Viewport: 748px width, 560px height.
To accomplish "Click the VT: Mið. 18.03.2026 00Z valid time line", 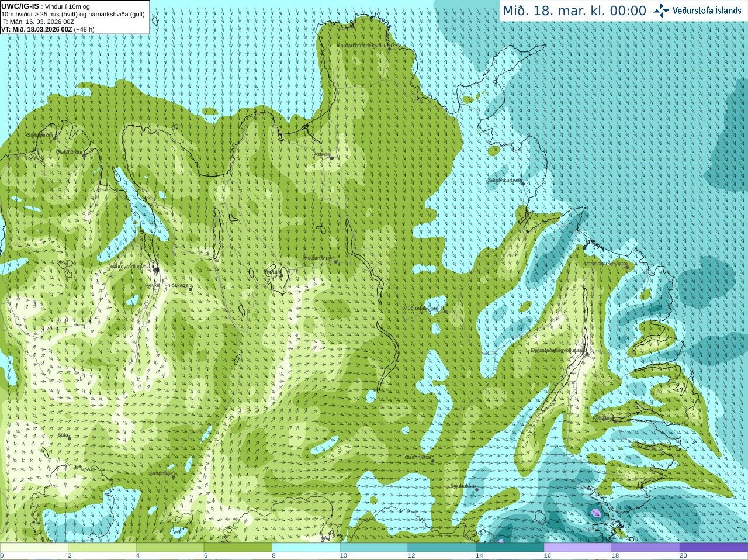I will (x=48, y=29).
